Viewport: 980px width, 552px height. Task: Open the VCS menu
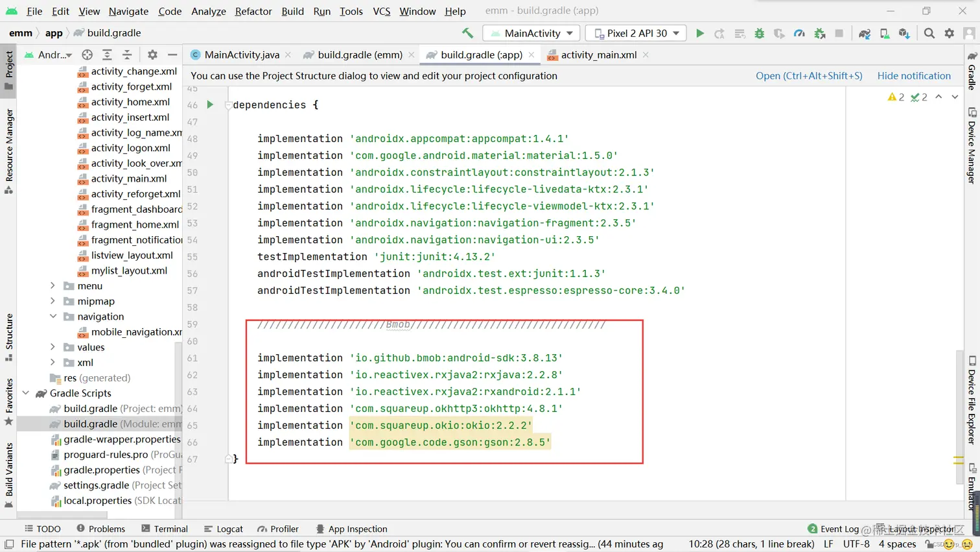pos(382,11)
